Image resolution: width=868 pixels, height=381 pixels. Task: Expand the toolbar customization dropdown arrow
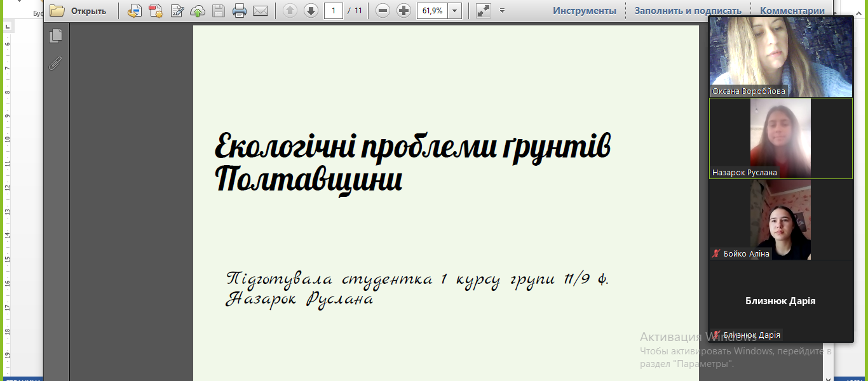tap(502, 11)
